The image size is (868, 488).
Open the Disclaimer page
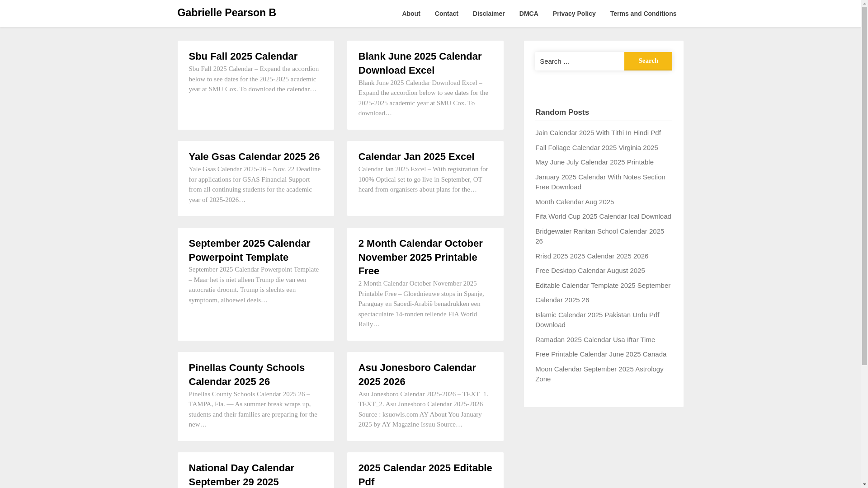(x=489, y=14)
